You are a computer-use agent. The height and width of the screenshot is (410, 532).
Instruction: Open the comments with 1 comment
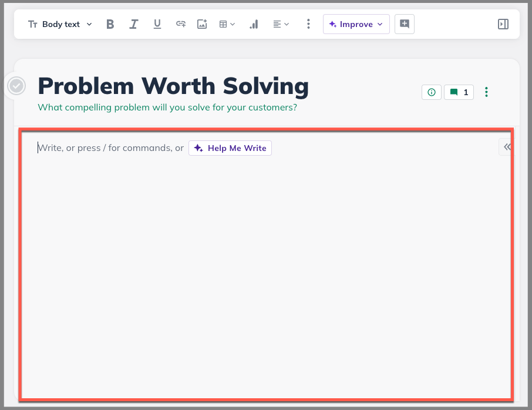[459, 92]
